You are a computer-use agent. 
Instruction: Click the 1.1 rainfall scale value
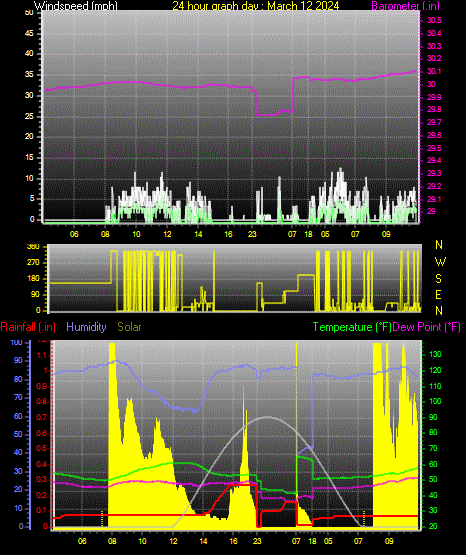(42, 355)
